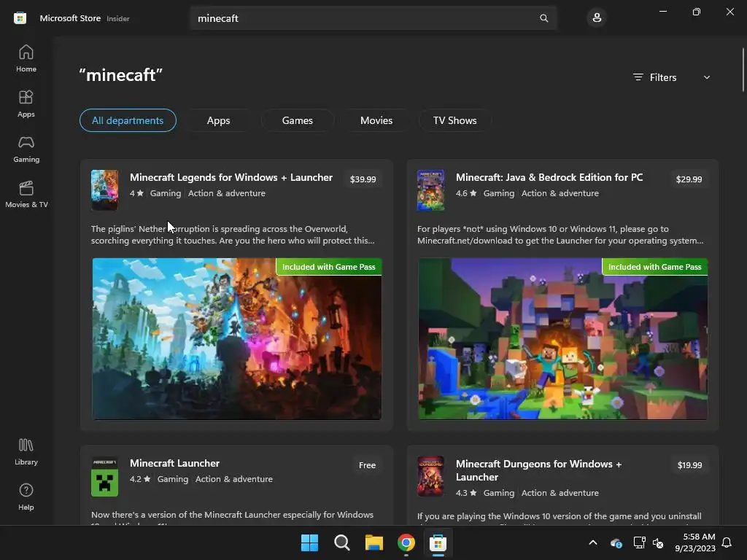This screenshot has width=747, height=560.
Task: Expand the Filters dropdown
Action: click(672, 77)
